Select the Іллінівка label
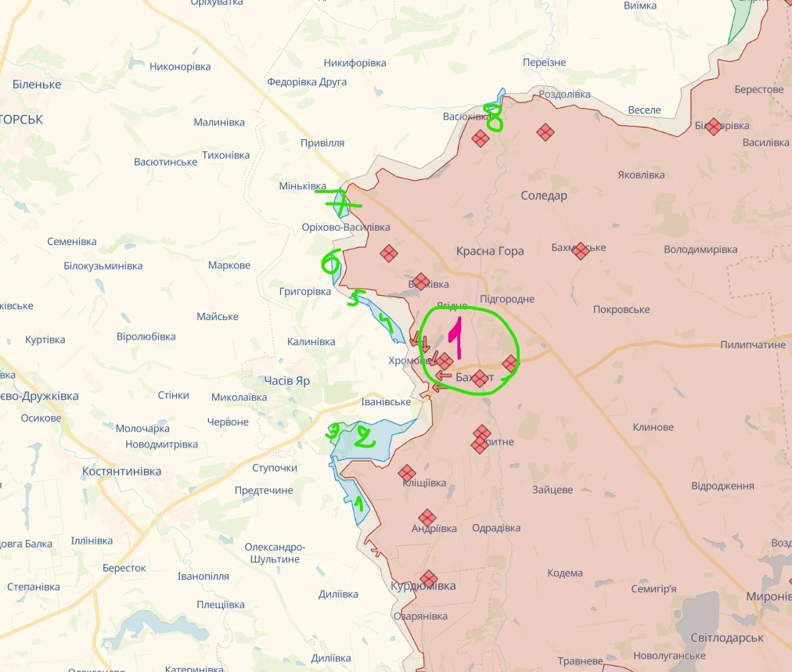 click(x=92, y=541)
